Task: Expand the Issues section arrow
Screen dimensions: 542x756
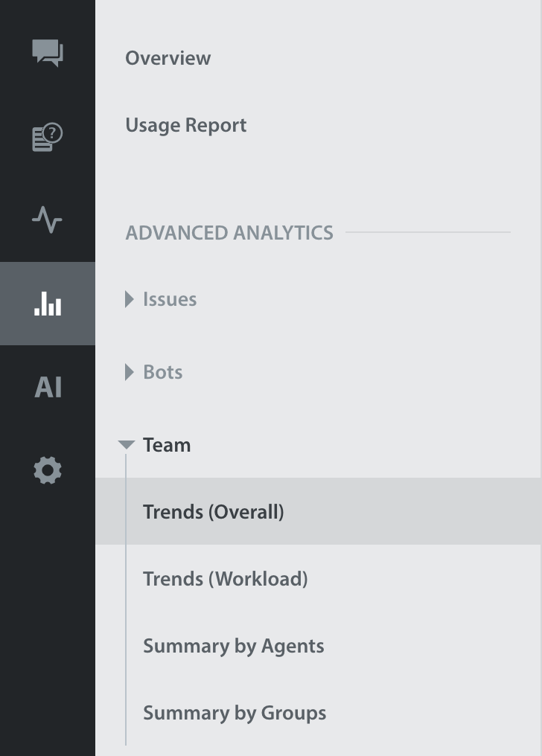Action: pos(130,299)
